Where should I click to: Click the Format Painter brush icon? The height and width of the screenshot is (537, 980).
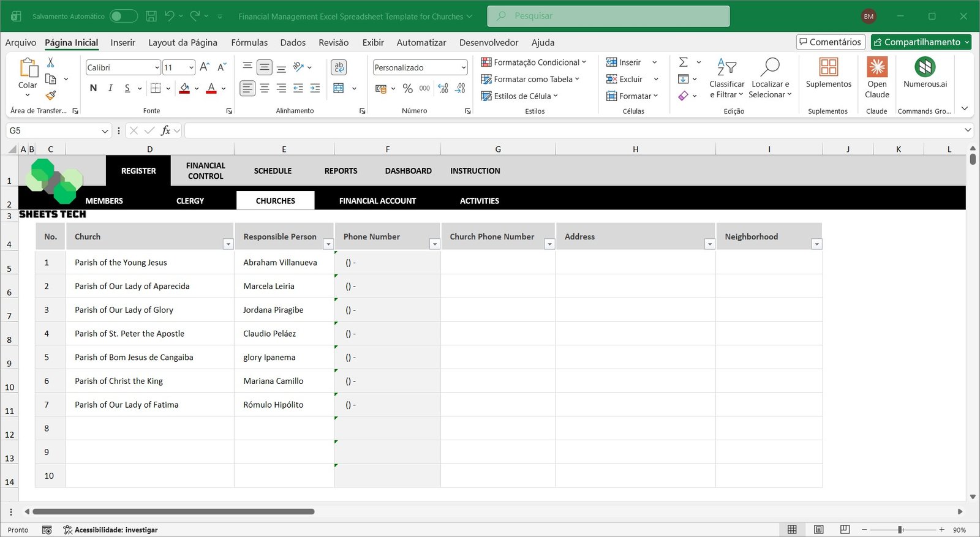pyautogui.click(x=51, y=95)
